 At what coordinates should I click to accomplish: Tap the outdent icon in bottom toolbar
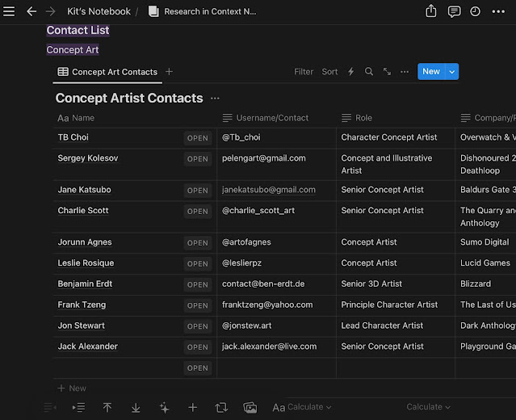point(50,408)
